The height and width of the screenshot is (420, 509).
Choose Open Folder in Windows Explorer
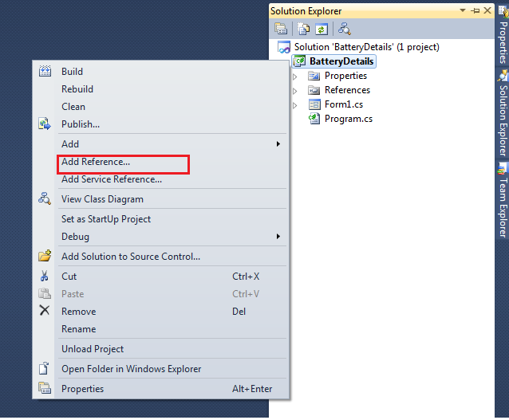coord(131,369)
